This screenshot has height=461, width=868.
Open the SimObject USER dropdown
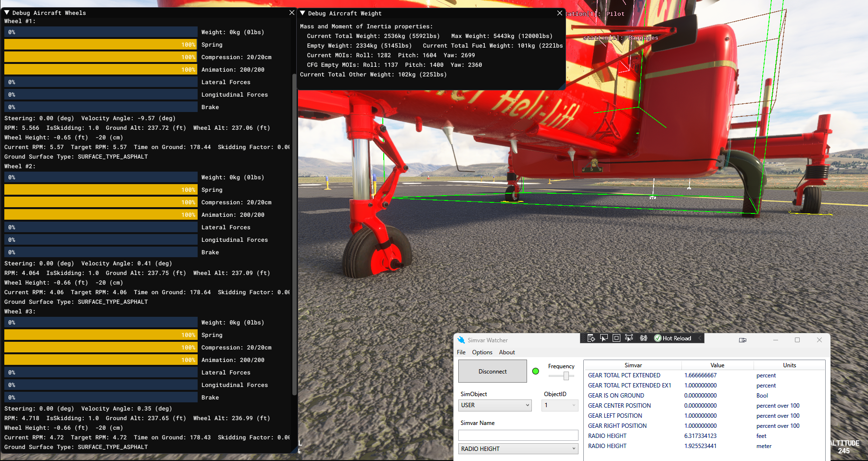(x=495, y=405)
